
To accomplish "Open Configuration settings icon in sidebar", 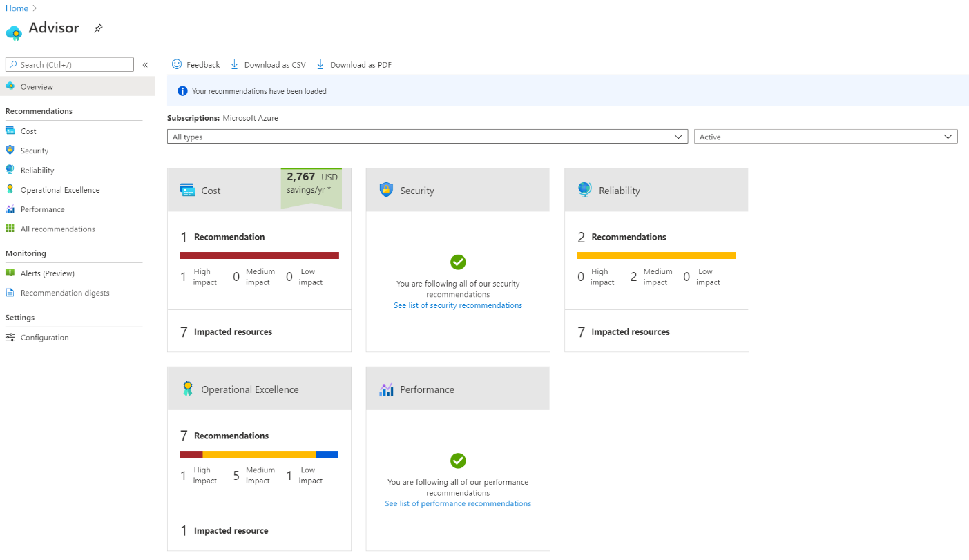I will point(10,337).
